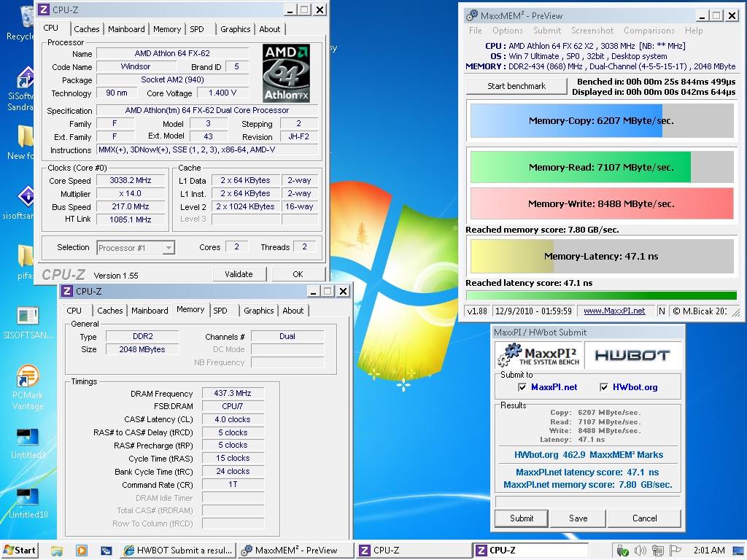
Task: Click the Core Speed 3038.2 MHz value
Action: pos(131,181)
